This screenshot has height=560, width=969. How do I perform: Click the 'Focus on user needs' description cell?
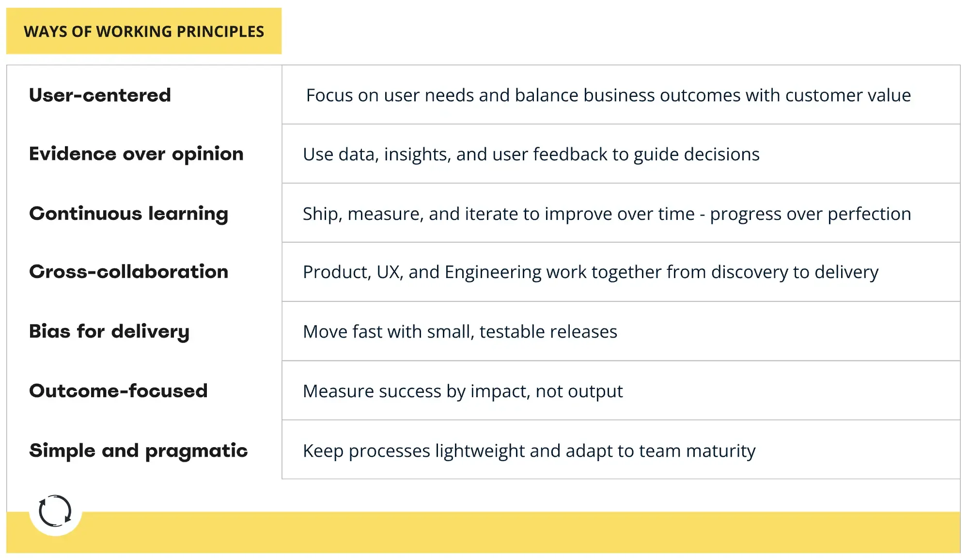621,94
